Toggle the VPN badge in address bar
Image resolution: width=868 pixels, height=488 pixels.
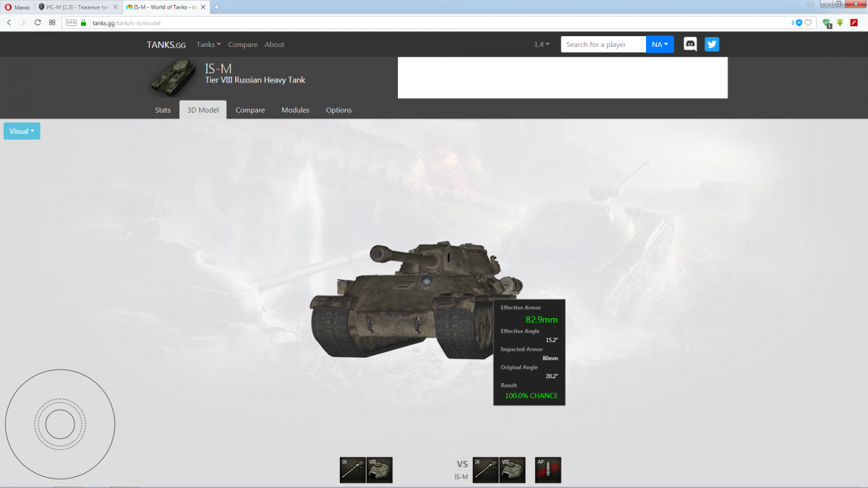[x=71, y=22]
